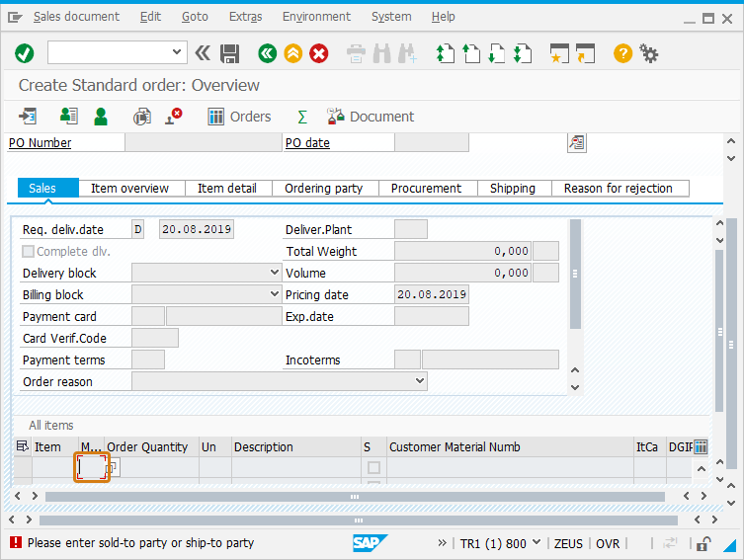The width and height of the screenshot is (744, 560).
Task: Click the lock icon in status bar
Action: [703, 543]
